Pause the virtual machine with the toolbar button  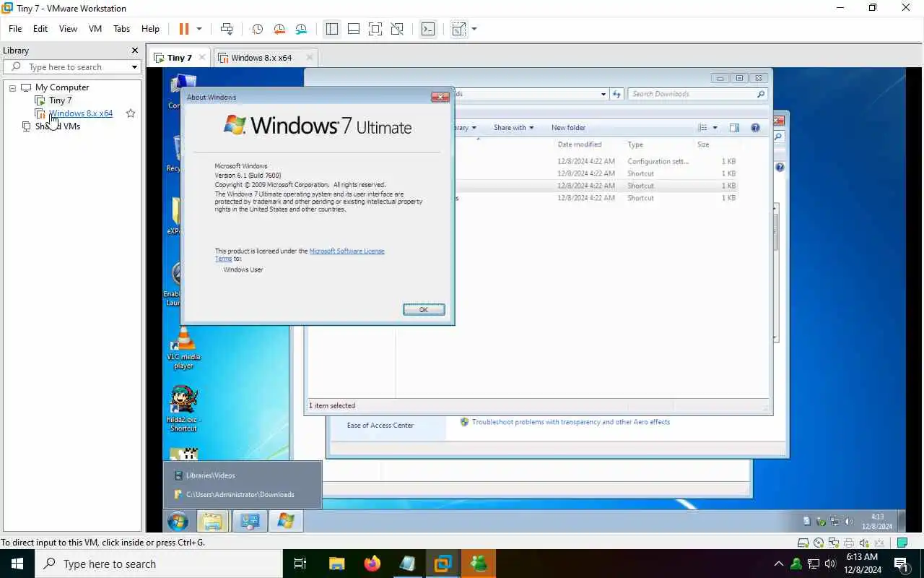[x=183, y=29]
